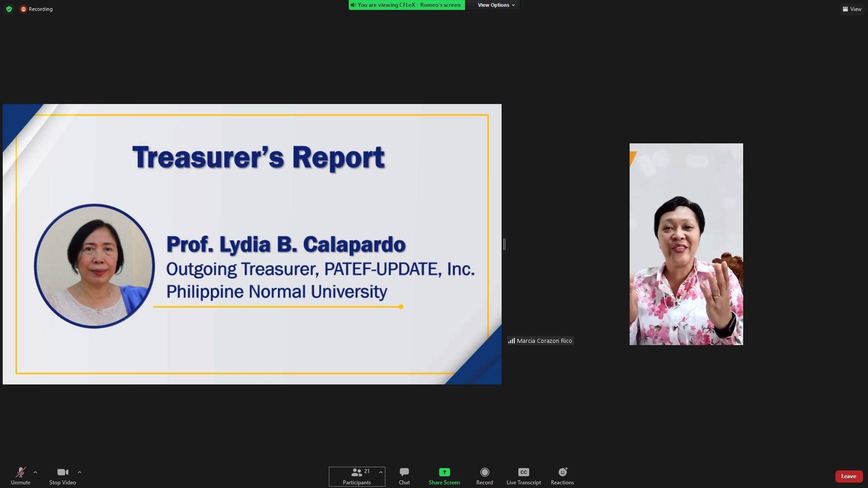Open the Participants panel
The height and width of the screenshot is (488, 868).
pos(356,476)
